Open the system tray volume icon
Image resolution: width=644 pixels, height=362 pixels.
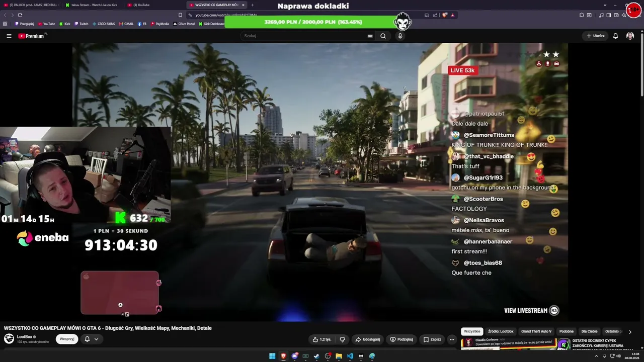(x=618, y=356)
